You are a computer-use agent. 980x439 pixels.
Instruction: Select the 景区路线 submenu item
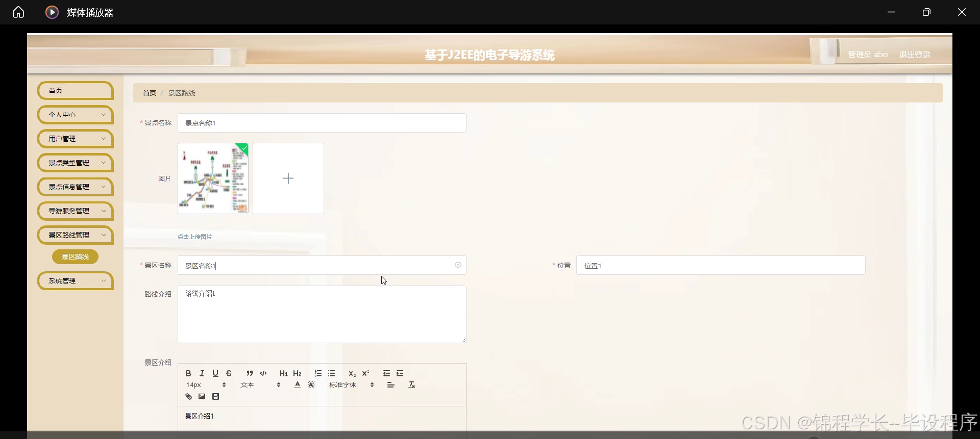(x=75, y=257)
